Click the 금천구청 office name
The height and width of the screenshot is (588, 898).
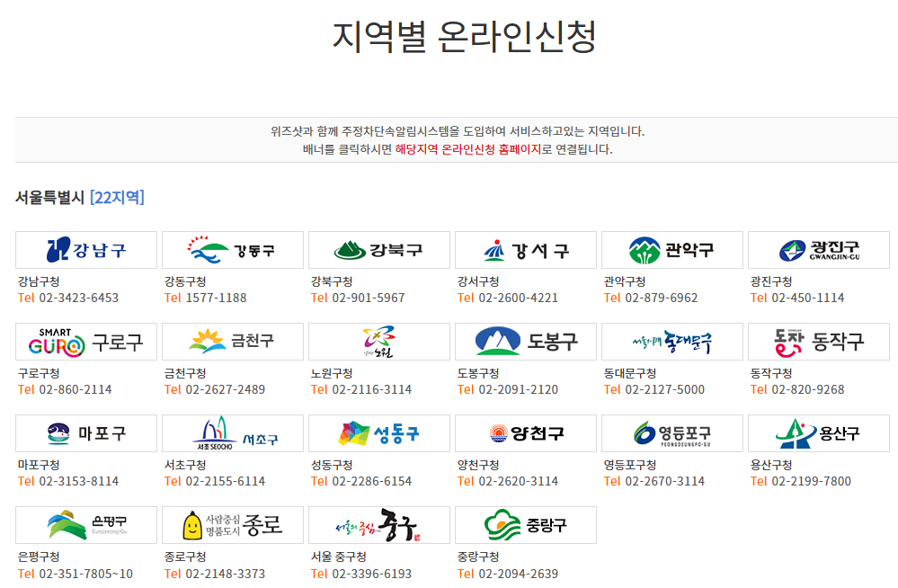click(185, 373)
